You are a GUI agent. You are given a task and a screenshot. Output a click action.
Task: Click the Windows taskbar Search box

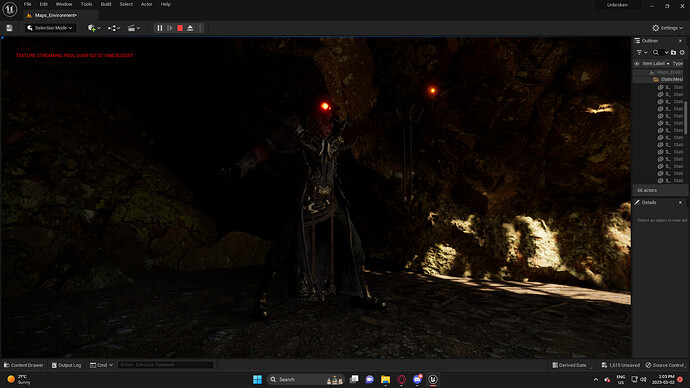click(x=306, y=380)
